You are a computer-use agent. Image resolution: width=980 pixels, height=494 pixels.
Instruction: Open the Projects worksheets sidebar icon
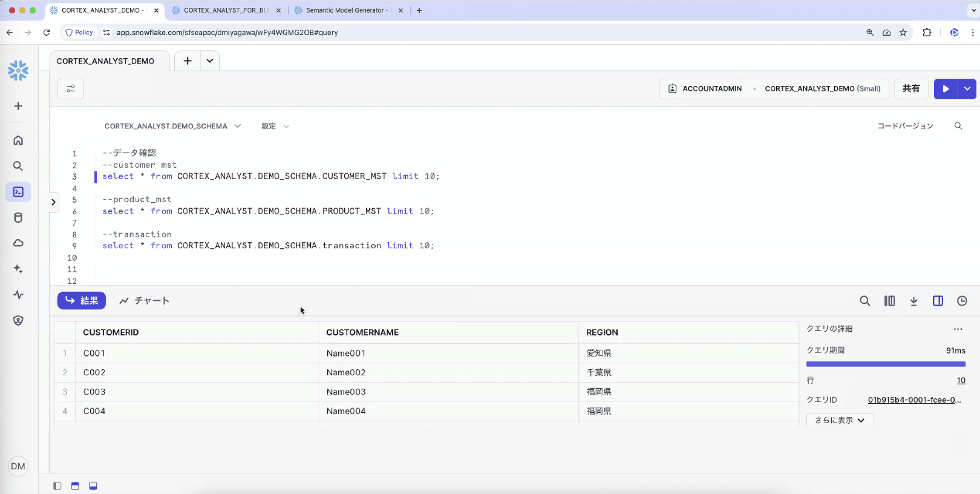[18, 192]
